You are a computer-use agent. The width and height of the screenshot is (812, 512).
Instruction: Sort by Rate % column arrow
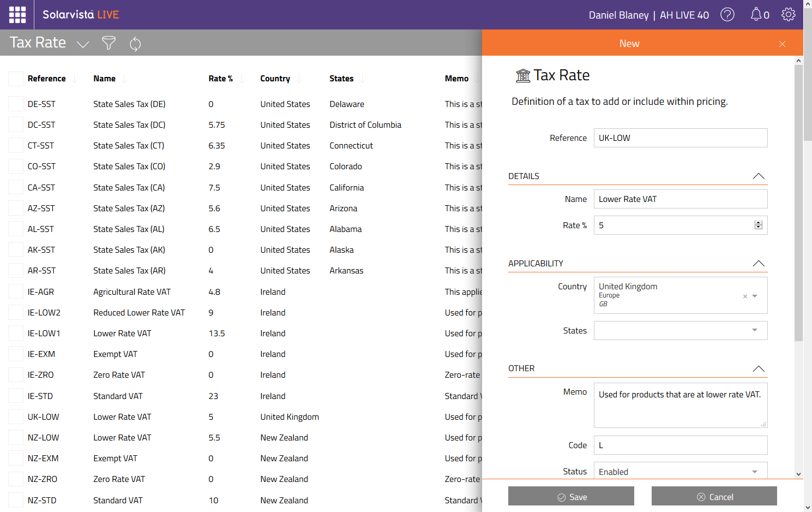tap(242, 79)
